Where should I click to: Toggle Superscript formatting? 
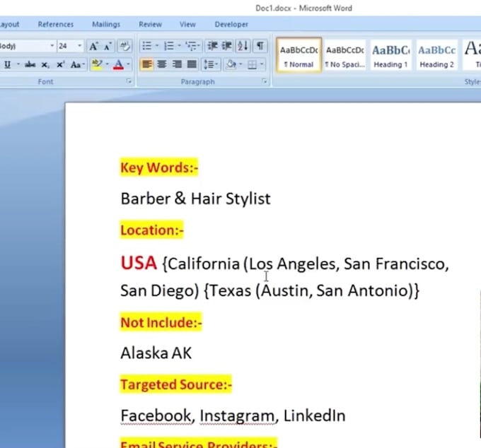pyautogui.click(x=60, y=65)
